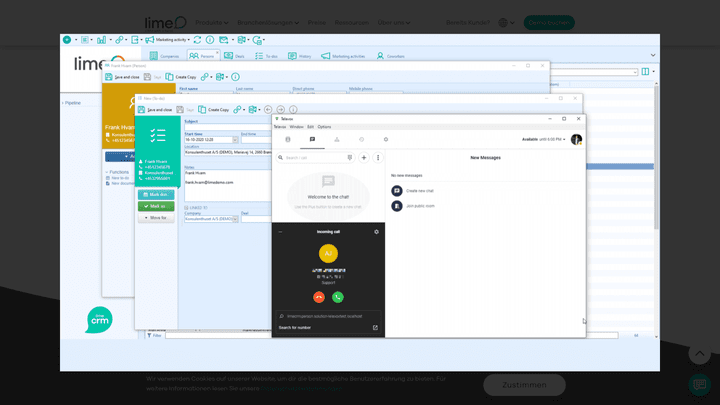Click the scroll-to-top arrow button on webpage

pyautogui.click(x=699, y=354)
